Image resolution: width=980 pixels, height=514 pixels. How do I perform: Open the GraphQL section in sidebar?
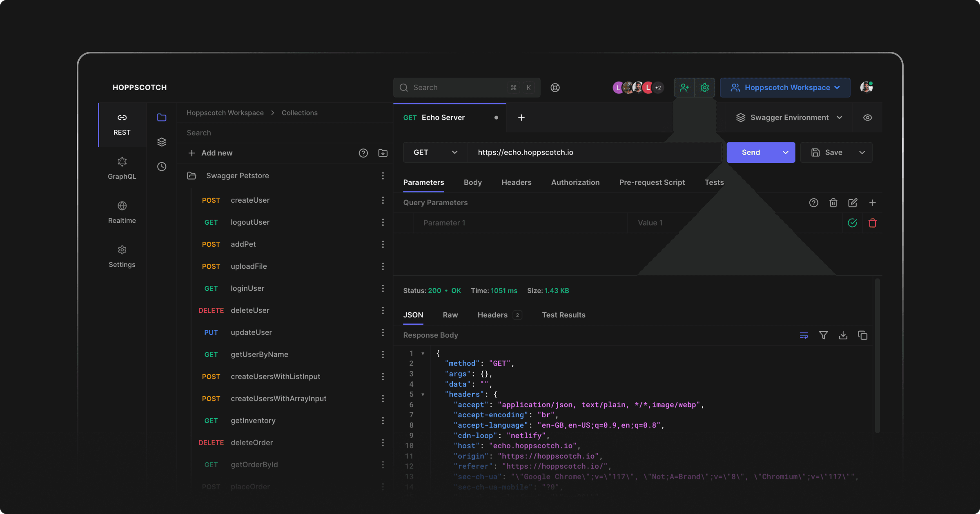point(122,168)
